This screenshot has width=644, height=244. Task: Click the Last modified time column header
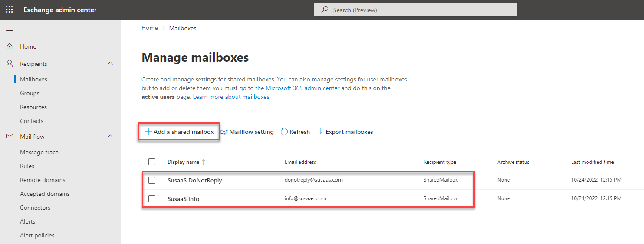click(592, 162)
